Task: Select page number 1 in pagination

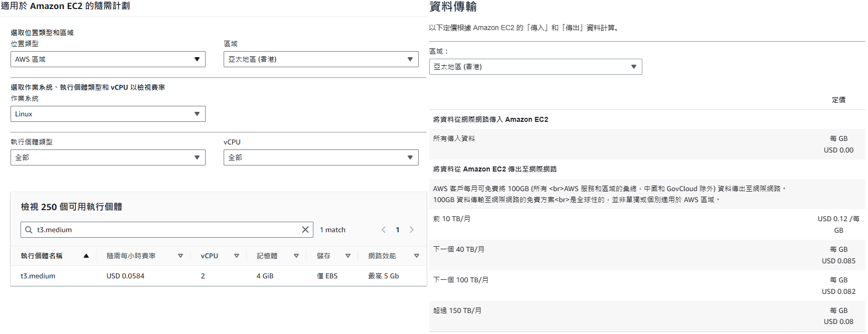Action: coord(398,230)
